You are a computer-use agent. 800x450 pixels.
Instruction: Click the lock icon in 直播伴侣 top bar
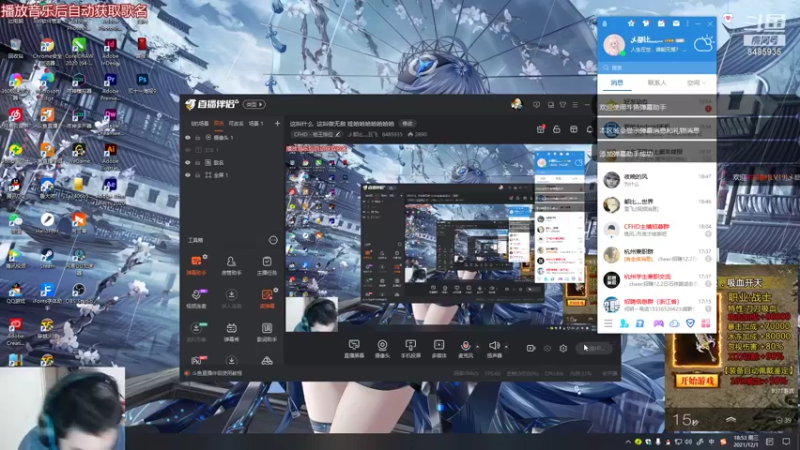(x=557, y=130)
